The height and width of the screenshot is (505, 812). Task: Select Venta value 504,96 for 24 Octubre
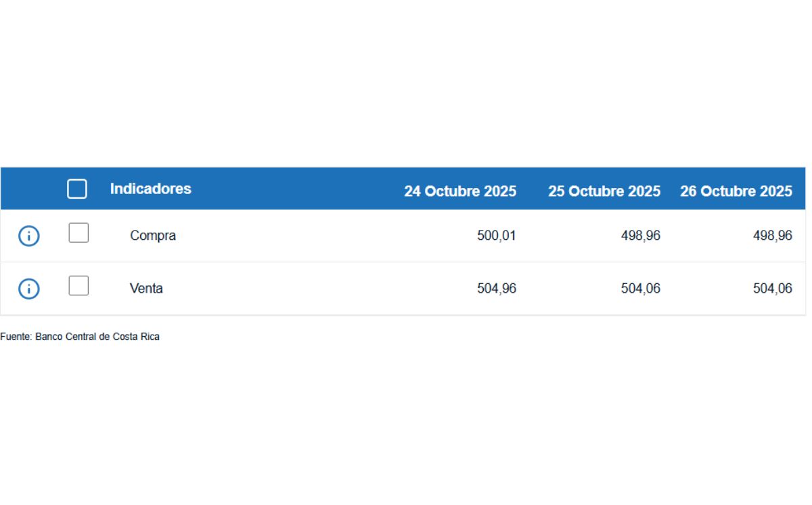496,289
